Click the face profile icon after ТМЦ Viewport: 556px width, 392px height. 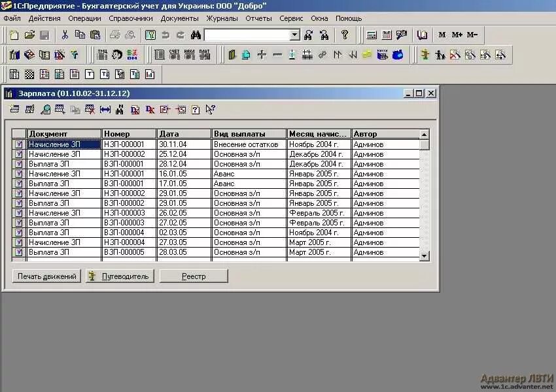117,54
